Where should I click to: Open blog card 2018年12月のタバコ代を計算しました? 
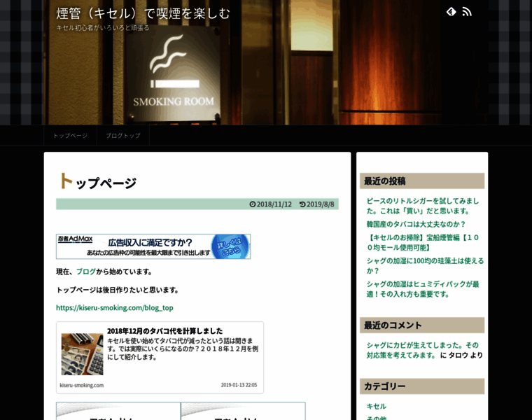click(x=160, y=358)
